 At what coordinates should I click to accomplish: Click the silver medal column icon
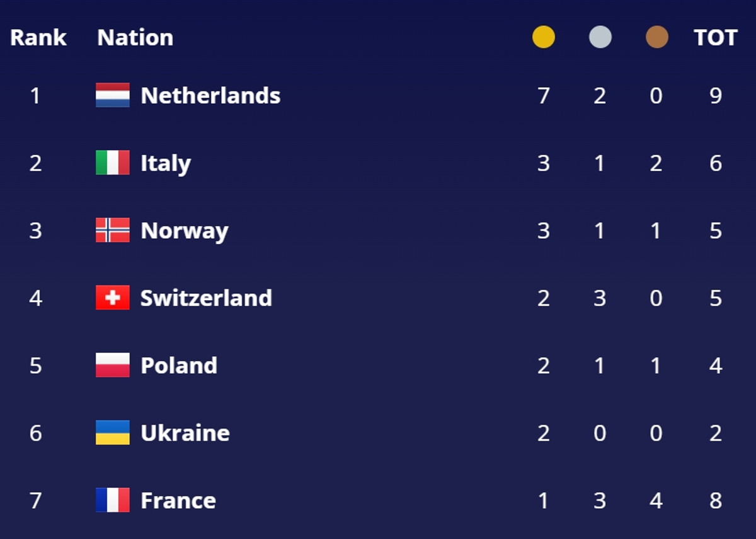(x=600, y=37)
